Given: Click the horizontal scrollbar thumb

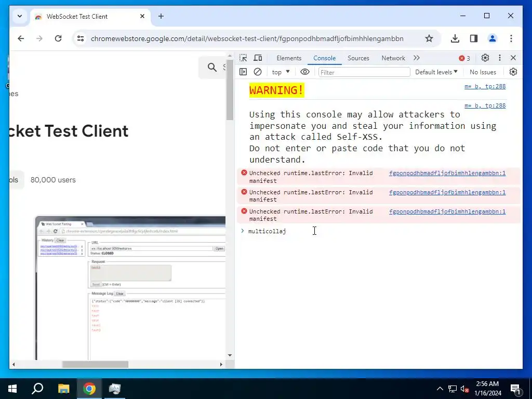Looking at the screenshot, I should [95, 364].
